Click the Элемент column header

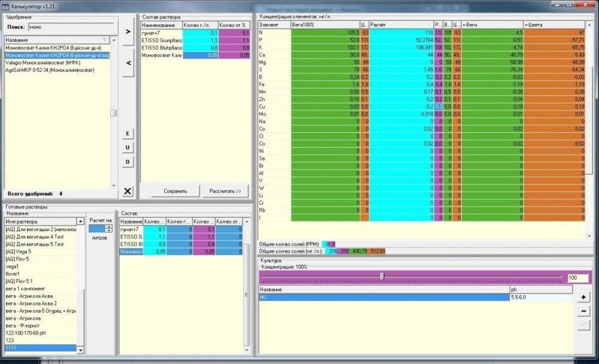tap(274, 25)
